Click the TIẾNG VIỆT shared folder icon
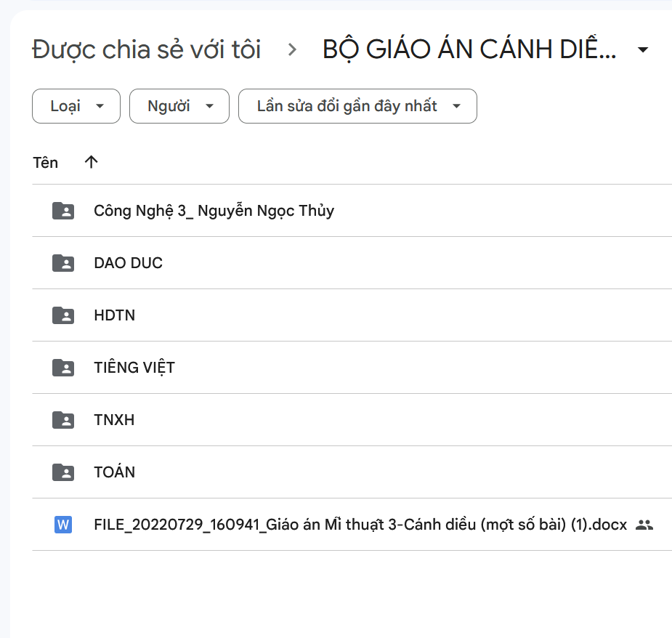Image resolution: width=672 pixels, height=638 pixels. [x=63, y=368]
